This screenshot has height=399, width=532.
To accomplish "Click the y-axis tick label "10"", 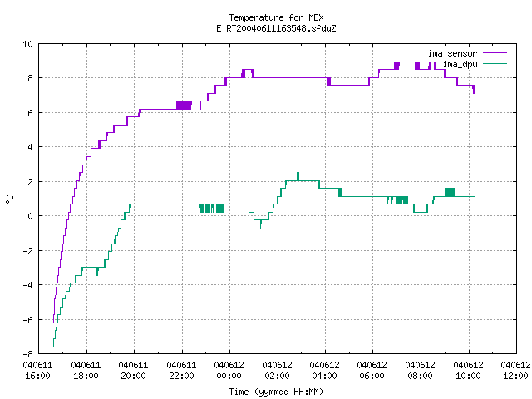I will pos(27,44).
